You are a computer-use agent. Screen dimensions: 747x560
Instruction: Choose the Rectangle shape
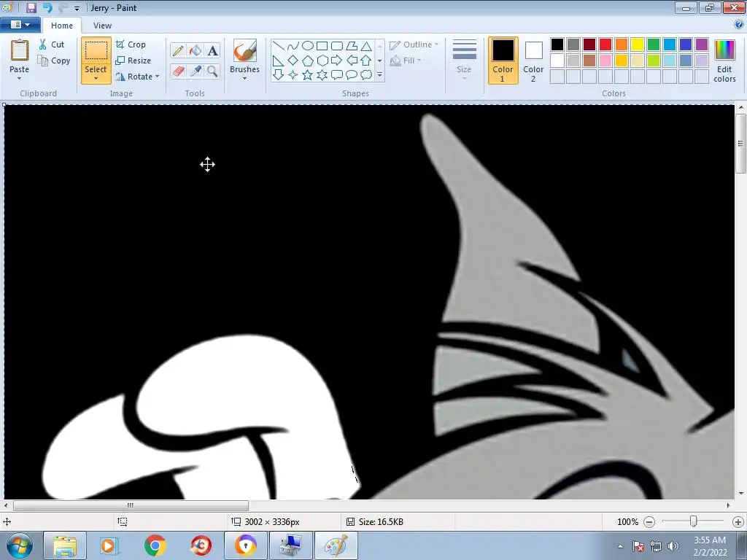322,46
